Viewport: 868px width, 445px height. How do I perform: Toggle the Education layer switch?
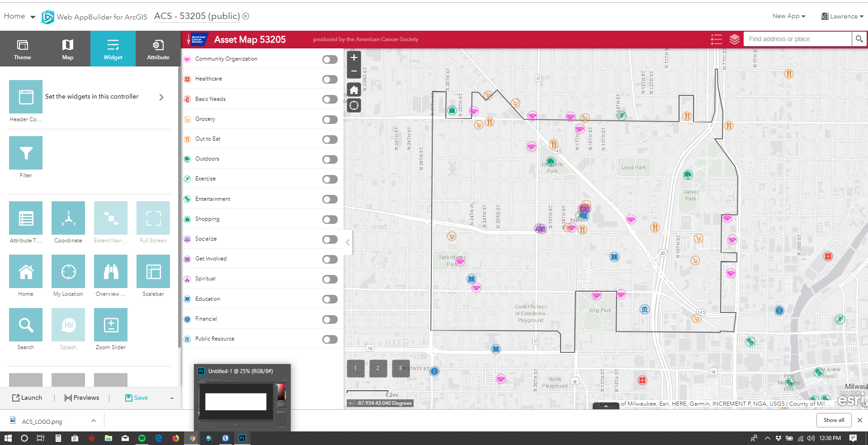click(x=330, y=299)
